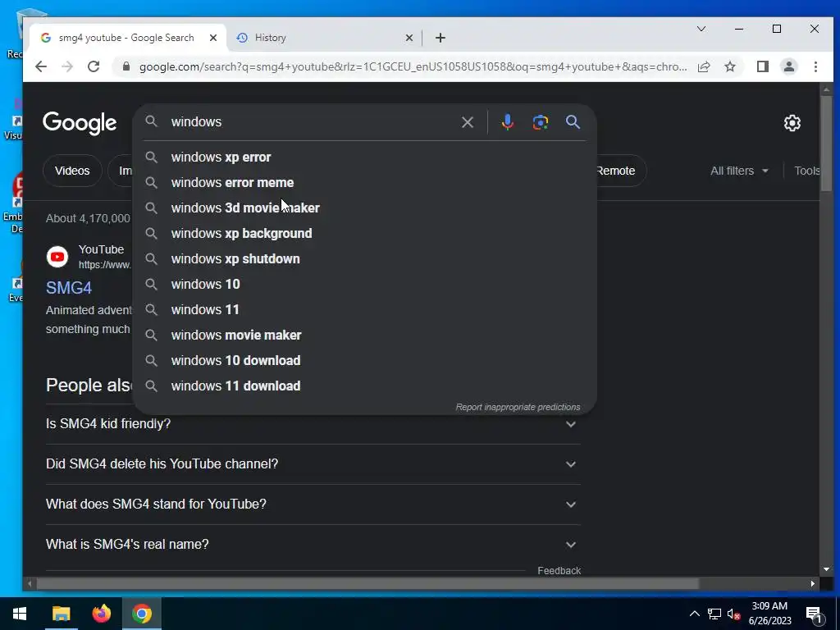
Task: Open the tab search chevron in title bar
Action: pyautogui.click(x=701, y=29)
